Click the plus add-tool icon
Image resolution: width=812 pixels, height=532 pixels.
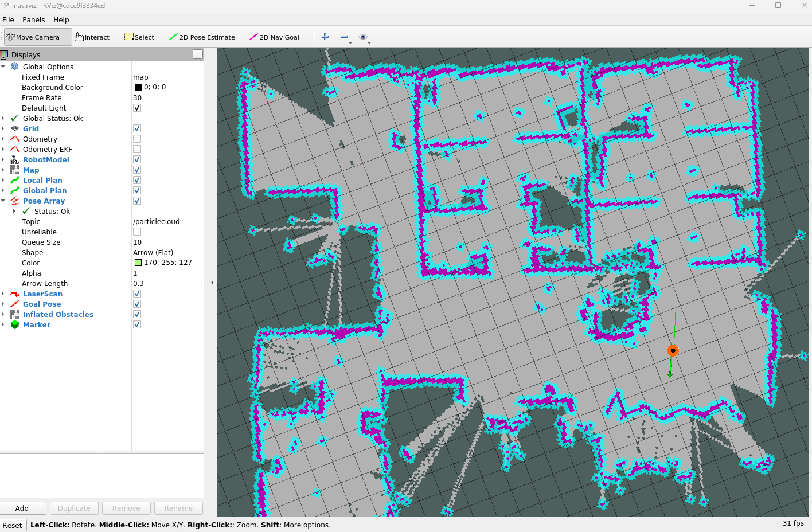[x=325, y=37]
